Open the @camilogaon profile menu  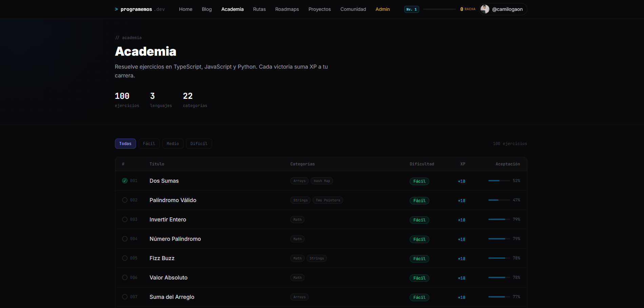503,9
